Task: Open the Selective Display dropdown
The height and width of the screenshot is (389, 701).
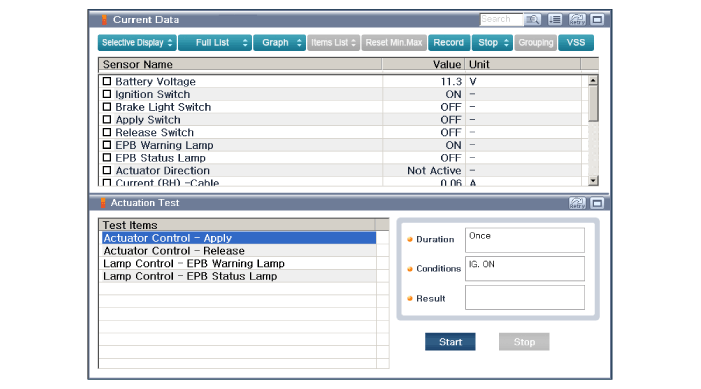Action: coord(137,42)
